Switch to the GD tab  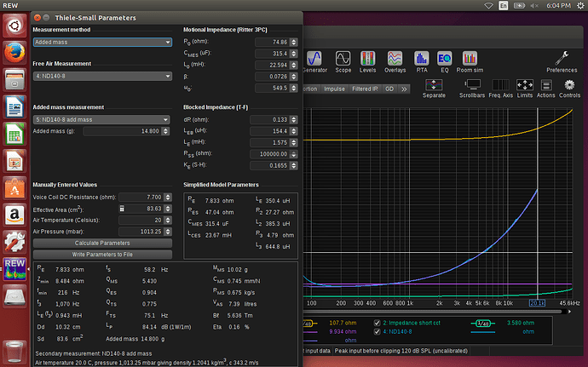pyautogui.click(x=389, y=89)
